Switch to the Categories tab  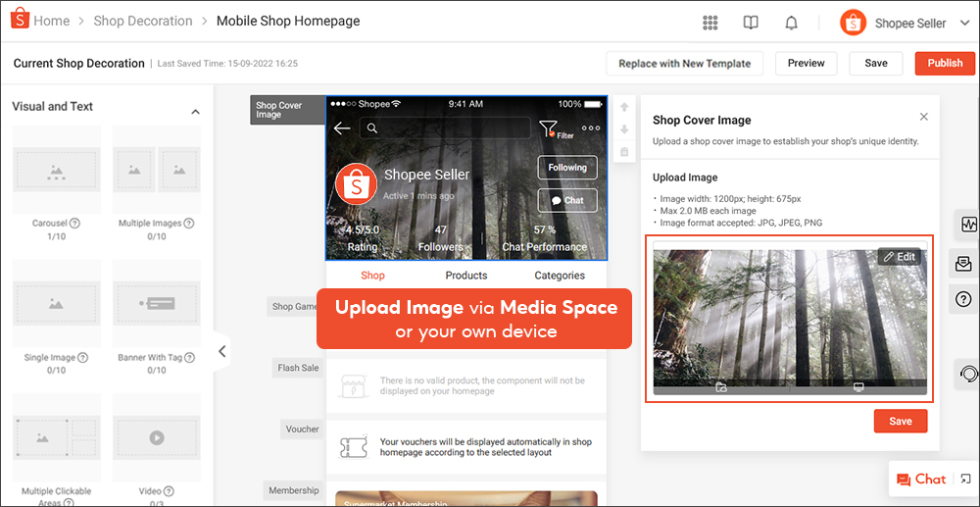click(x=560, y=276)
